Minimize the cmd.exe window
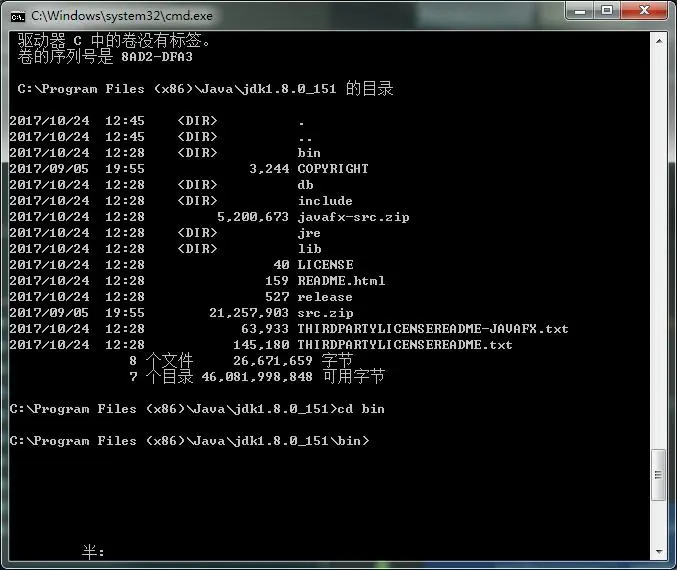Viewport: 677px width, 570px height. coord(580,11)
